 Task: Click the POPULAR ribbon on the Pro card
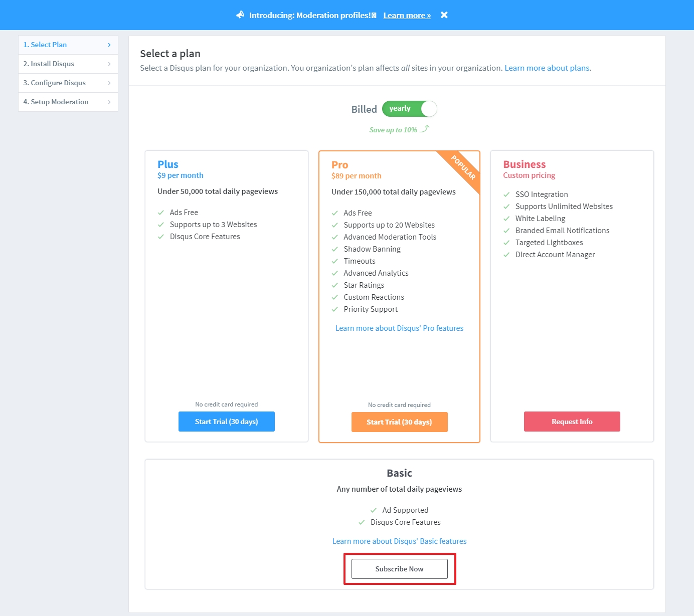(x=463, y=168)
